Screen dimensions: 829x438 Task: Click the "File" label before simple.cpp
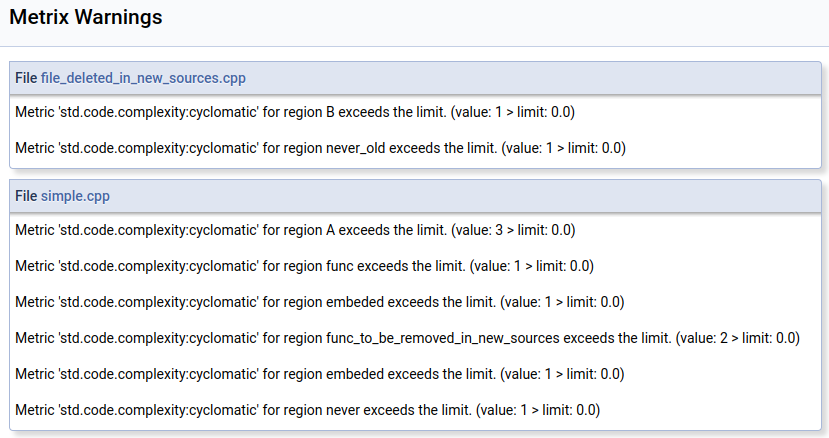click(26, 196)
